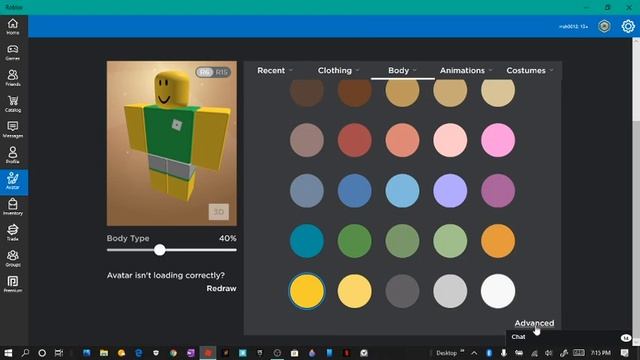Click the Redraw link
Screen dimensions: 640x360
click(x=221, y=288)
